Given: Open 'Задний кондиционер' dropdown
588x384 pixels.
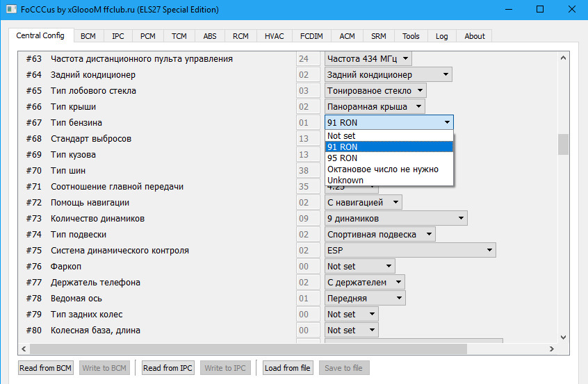Looking at the screenshot, I should point(388,75).
